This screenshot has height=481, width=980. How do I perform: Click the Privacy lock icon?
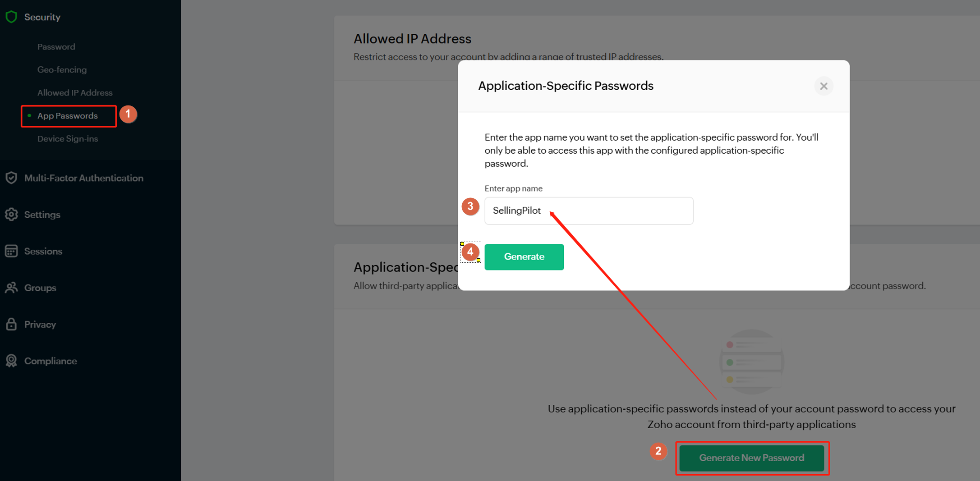(x=11, y=324)
